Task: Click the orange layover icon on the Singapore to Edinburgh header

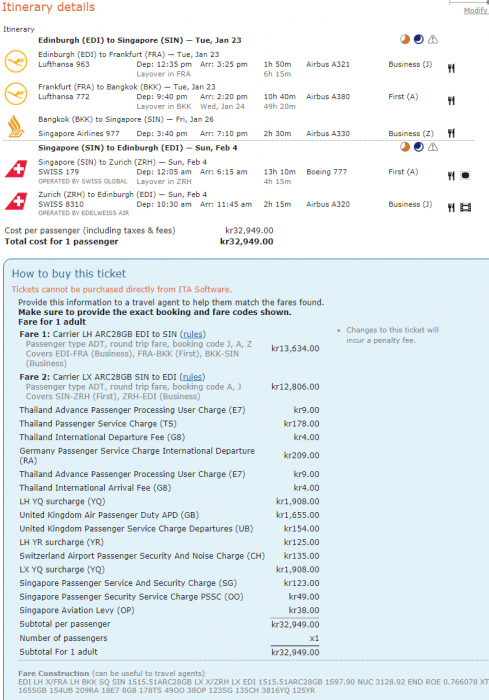Action: [x=405, y=147]
